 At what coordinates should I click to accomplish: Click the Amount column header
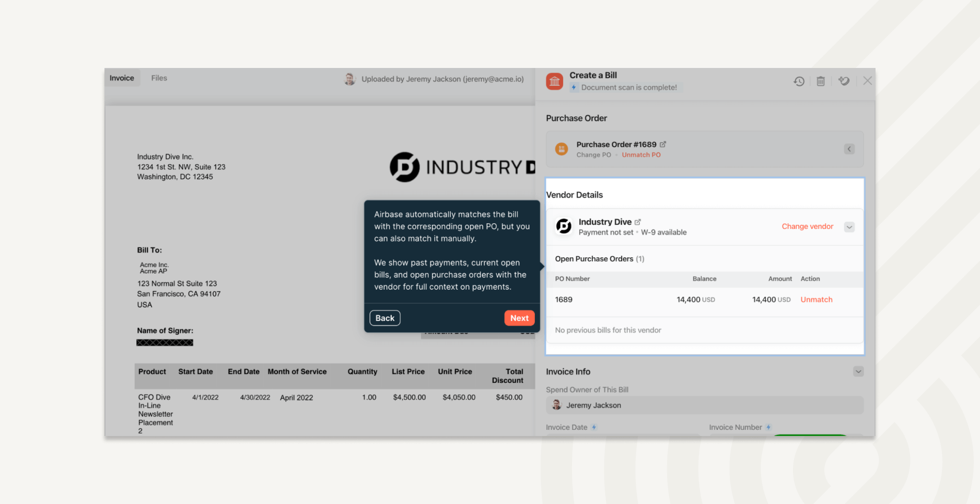pos(780,279)
